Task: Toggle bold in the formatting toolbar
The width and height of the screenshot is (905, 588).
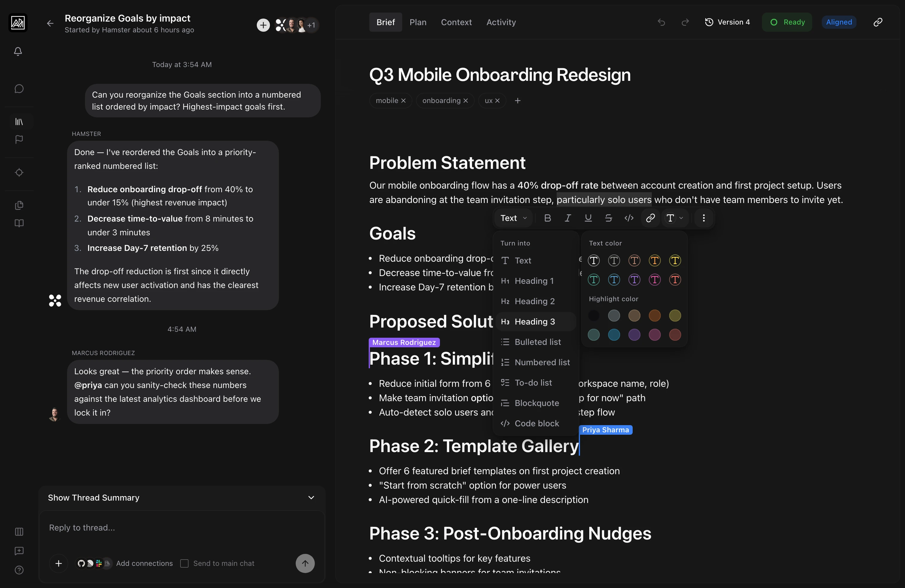Action: point(548,218)
